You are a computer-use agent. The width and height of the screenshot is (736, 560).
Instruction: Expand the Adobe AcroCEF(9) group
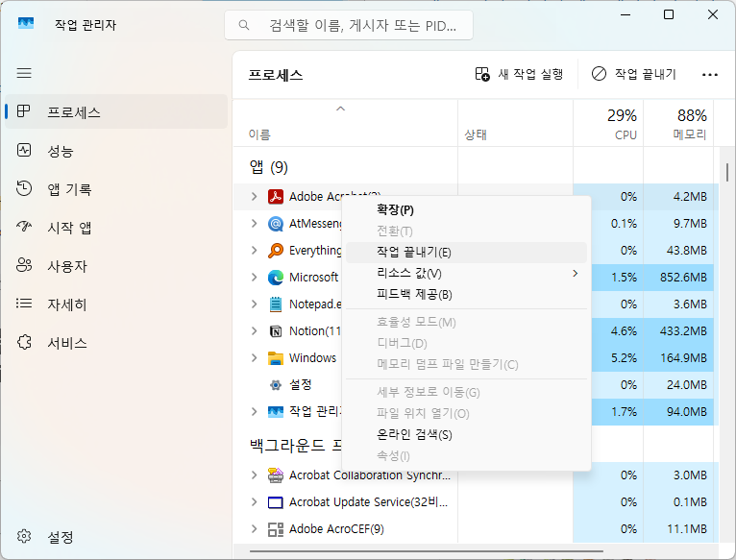pyautogui.click(x=254, y=529)
